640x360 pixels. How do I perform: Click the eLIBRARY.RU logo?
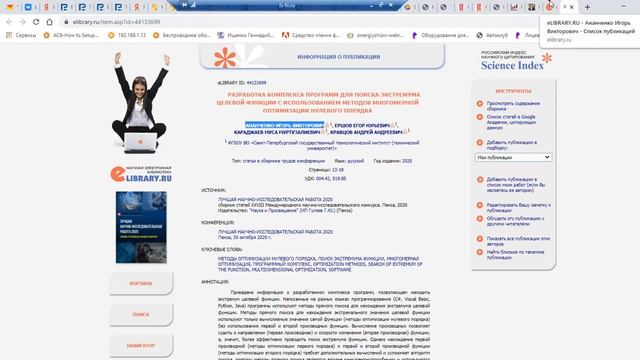[141, 174]
